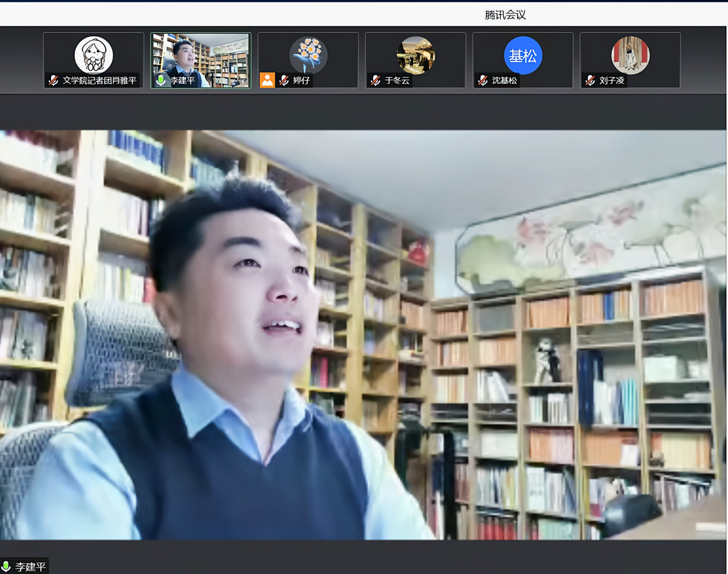728x574 pixels.
Task: Select 婷仔's flower avatar
Action: tap(308, 55)
